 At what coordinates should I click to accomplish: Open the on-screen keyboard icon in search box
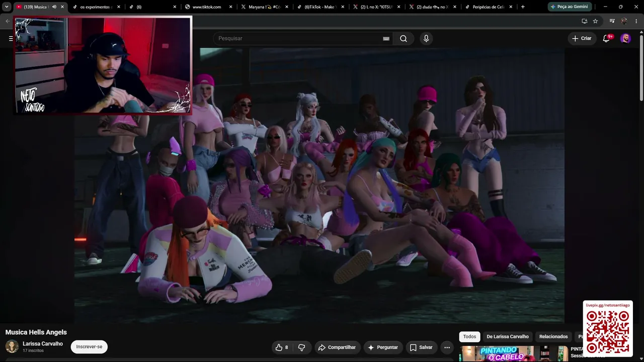click(x=386, y=39)
